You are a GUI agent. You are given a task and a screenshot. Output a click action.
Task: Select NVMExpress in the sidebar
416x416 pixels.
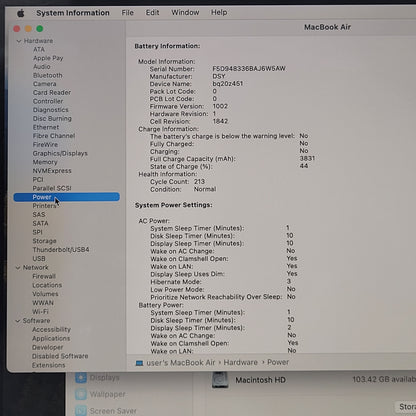(x=52, y=171)
